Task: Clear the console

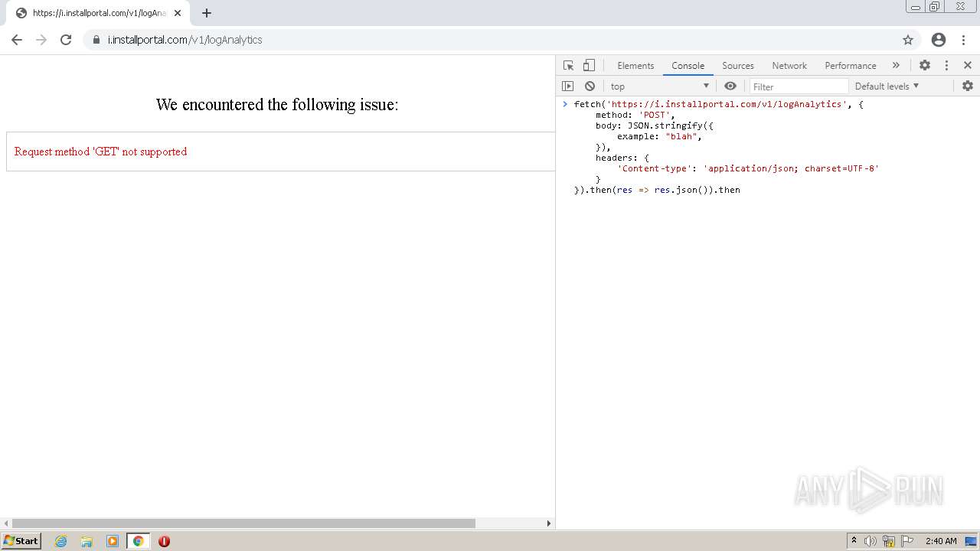Action: pyautogui.click(x=590, y=86)
